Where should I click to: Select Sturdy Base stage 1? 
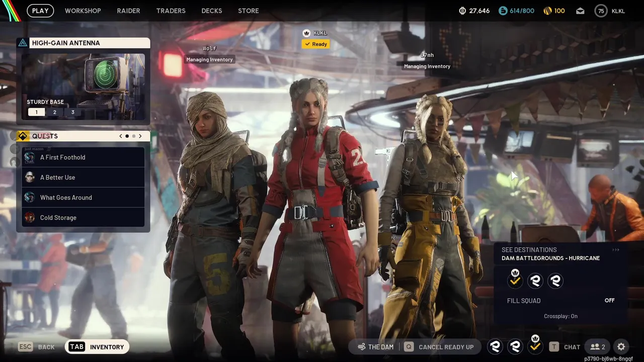[x=36, y=112]
